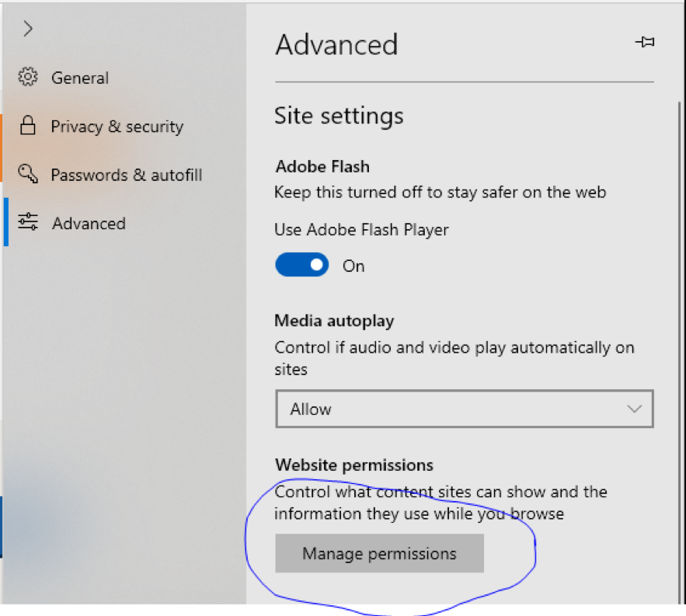686x616 pixels.
Task: Expand the settings navigation pane chevron
Action: pyautogui.click(x=28, y=29)
